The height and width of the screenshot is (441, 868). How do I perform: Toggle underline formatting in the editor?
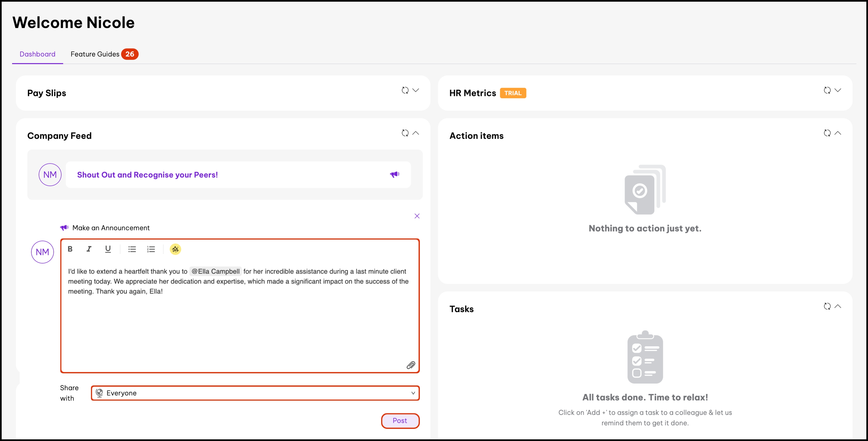[108, 249]
